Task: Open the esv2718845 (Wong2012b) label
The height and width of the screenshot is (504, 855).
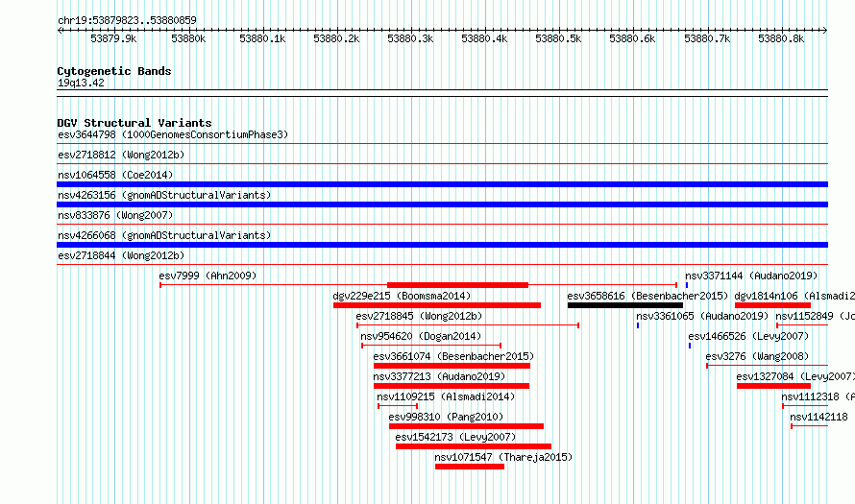Action: [419, 316]
